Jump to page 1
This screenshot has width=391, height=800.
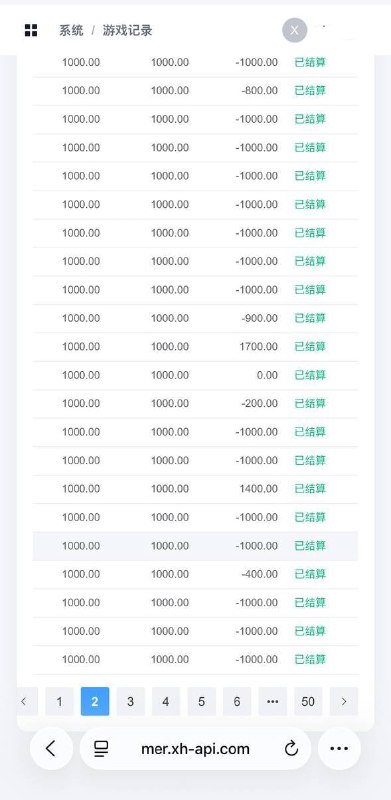pyautogui.click(x=59, y=702)
